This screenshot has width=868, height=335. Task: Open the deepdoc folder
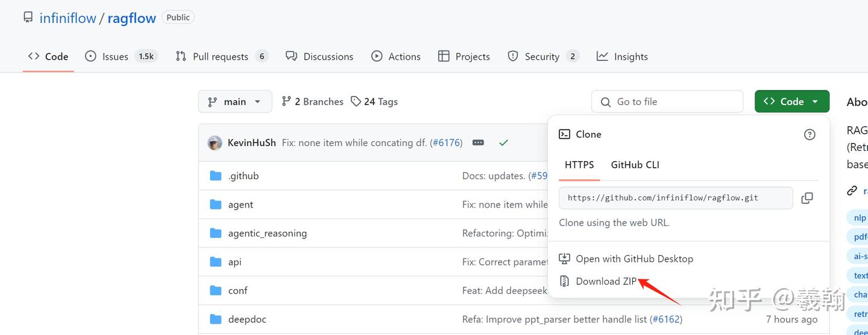(x=247, y=319)
